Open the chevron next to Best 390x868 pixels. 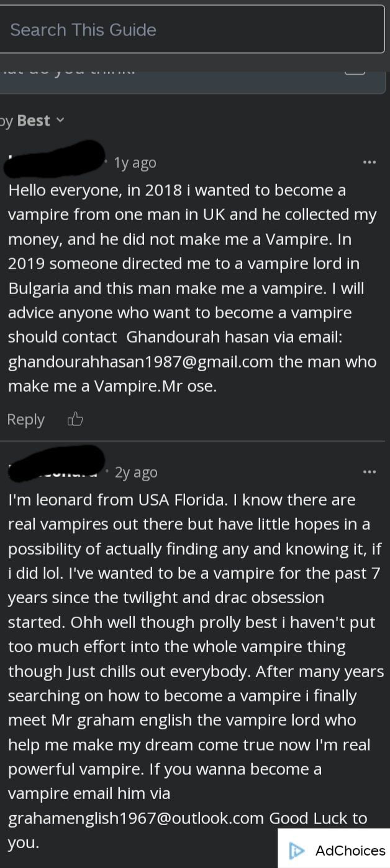tap(60, 120)
